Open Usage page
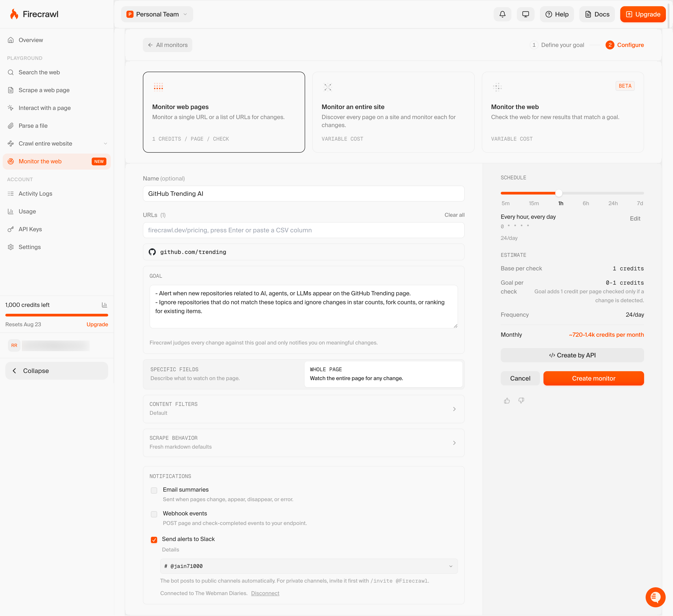 coord(57,212)
